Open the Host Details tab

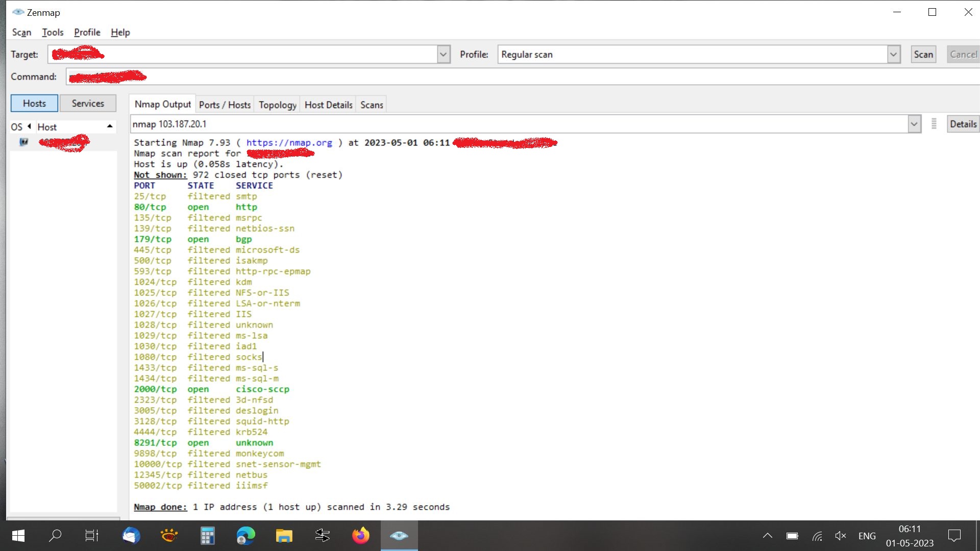[328, 105]
